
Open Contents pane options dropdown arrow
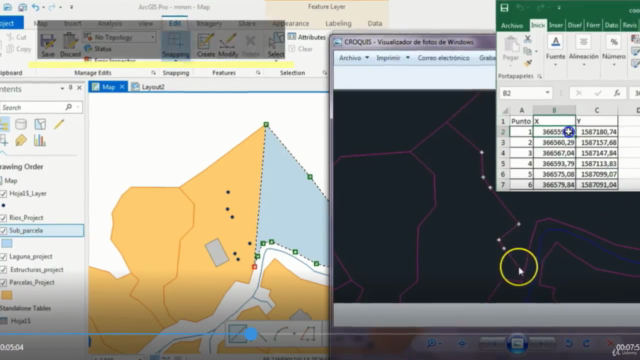click(62, 88)
